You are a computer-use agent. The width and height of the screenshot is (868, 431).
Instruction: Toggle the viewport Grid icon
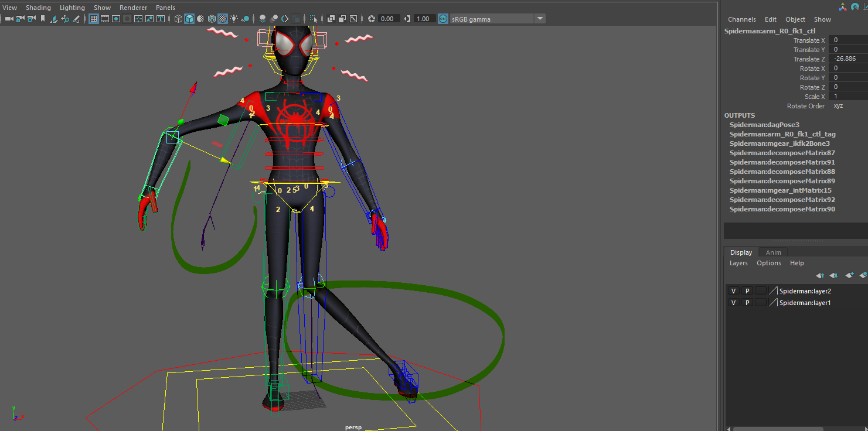pyautogui.click(x=94, y=19)
